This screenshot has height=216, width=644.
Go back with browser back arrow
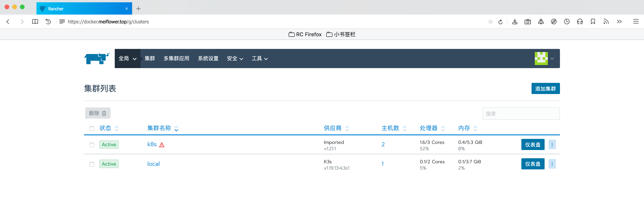pyautogui.click(x=8, y=22)
